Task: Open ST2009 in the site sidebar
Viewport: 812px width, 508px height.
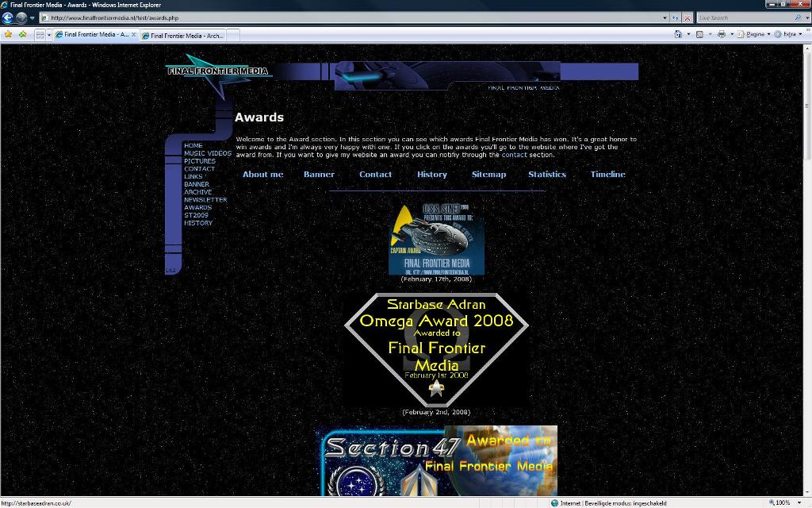Action: 197,215
